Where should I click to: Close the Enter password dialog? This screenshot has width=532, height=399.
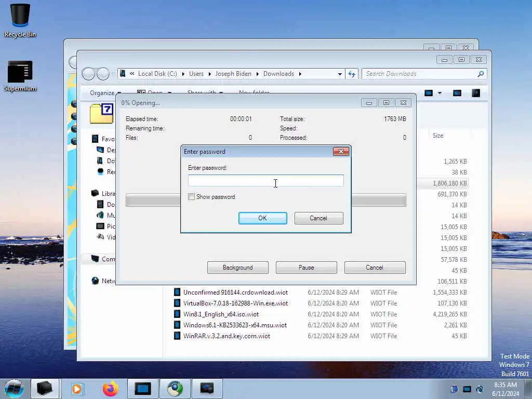click(341, 151)
